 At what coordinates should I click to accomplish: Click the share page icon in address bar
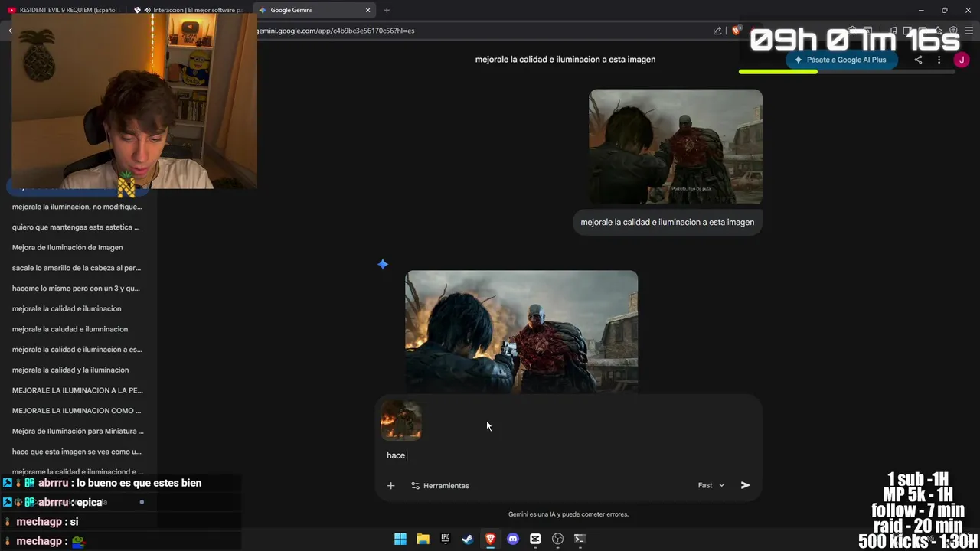tap(717, 31)
